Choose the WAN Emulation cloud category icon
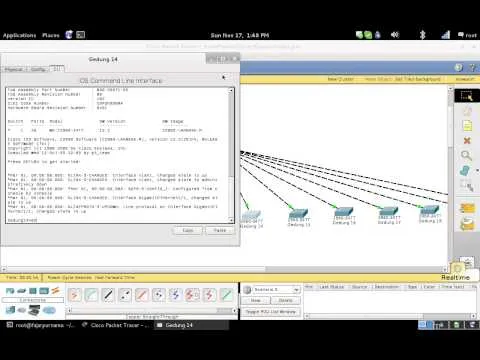Image resolution: width=480 pixels, height=360 pixels. click(22, 310)
